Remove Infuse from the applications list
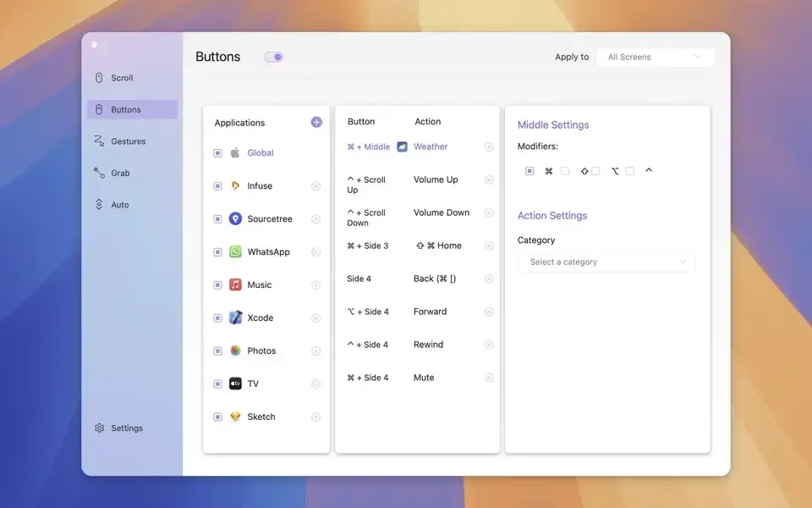812x508 pixels. pyautogui.click(x=315, y=186)
